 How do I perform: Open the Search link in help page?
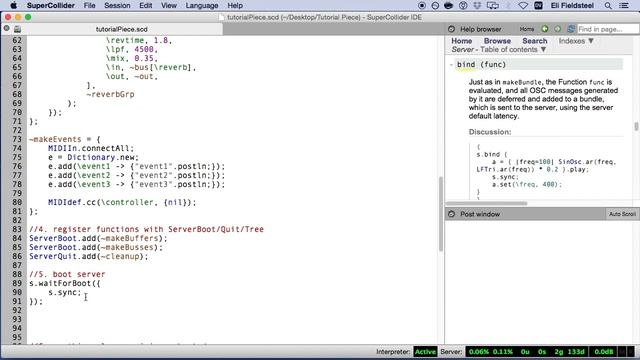pos(535,41)
